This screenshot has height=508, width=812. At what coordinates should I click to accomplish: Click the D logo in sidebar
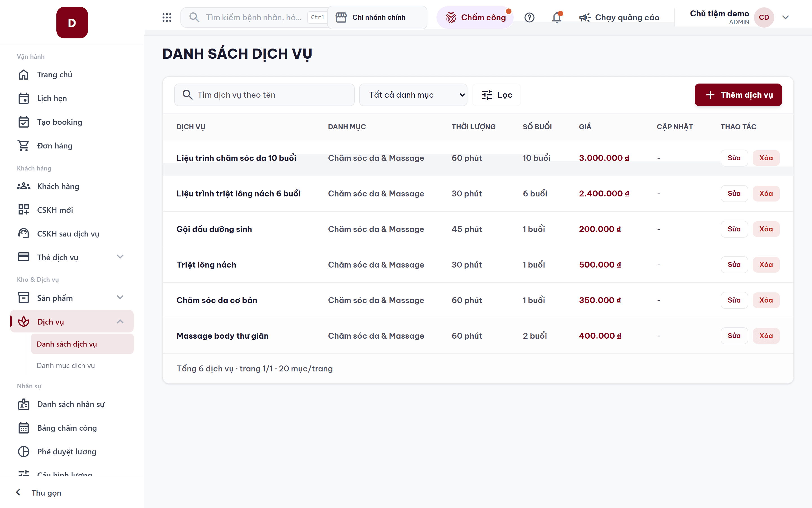(x=72, y=23)
